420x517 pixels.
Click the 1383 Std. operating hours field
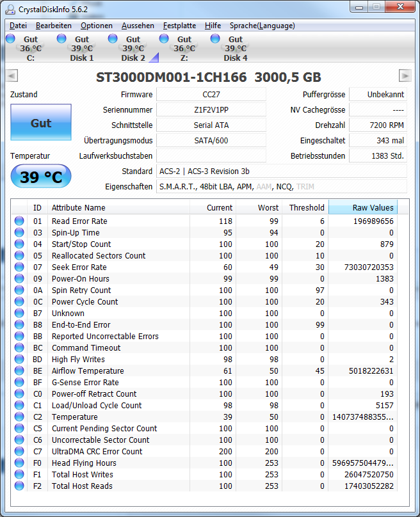[x=378, y=155]
